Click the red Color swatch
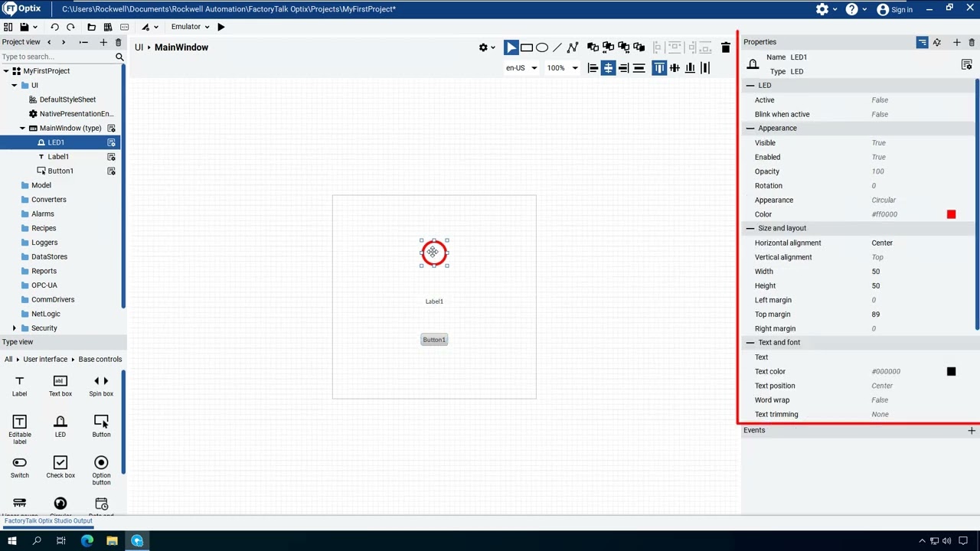Viewport: 980px width, 551px height. click(x=951, y=214)
